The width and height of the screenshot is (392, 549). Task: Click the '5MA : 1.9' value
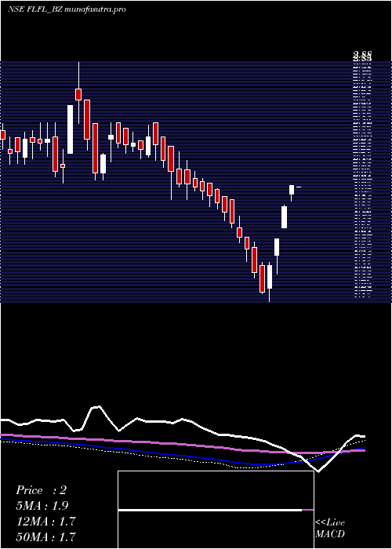tap(42, 506)
